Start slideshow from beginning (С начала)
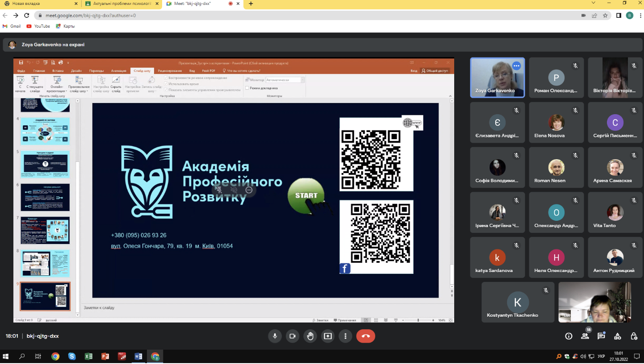 coord(20,84)
